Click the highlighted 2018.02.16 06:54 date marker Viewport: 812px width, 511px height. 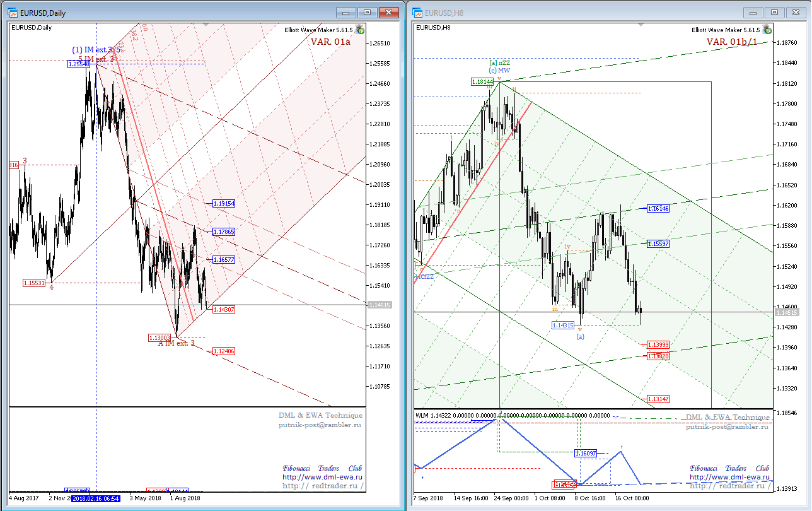point(96,498)
